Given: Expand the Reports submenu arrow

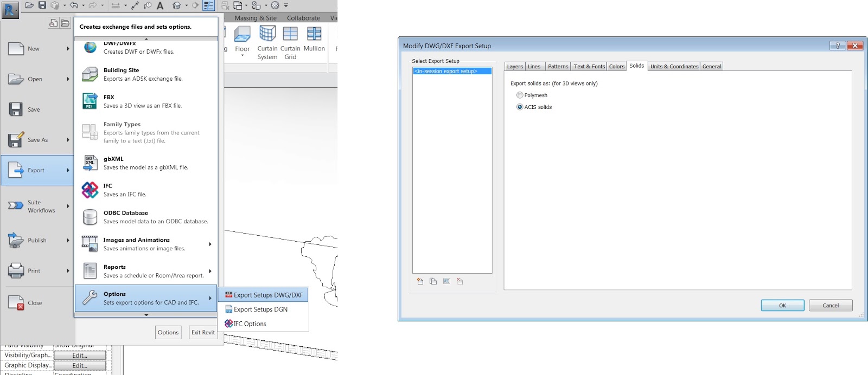Looking at the screenshot, I should pos(210,271).
